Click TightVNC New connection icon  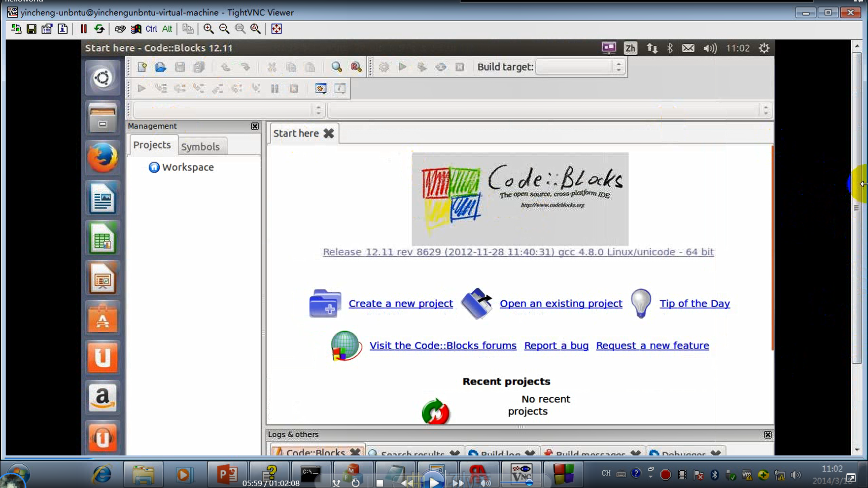click(16, 29)
